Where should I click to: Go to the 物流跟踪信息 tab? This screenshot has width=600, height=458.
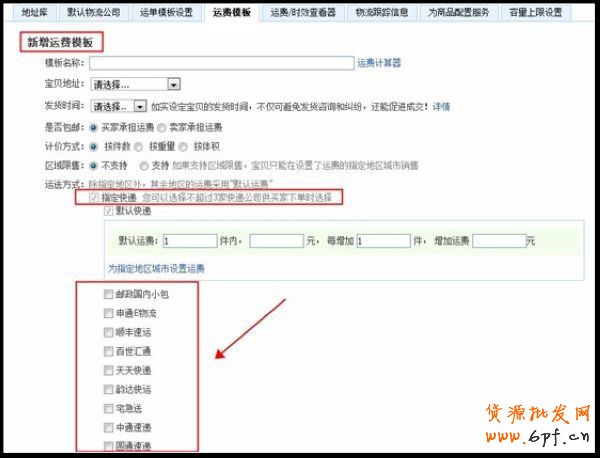tap(381, 13)
